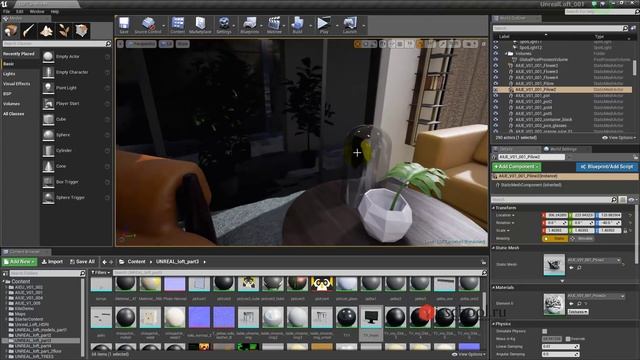Set Mobility to Static
Screen dimensions: 640x360
click(555, 238)
